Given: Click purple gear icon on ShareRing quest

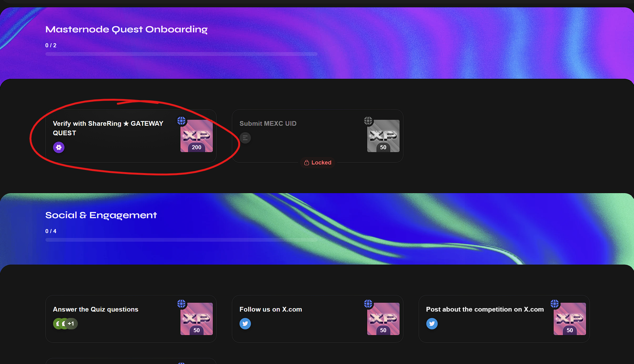Looking at the screenshot, I should 59,147.
